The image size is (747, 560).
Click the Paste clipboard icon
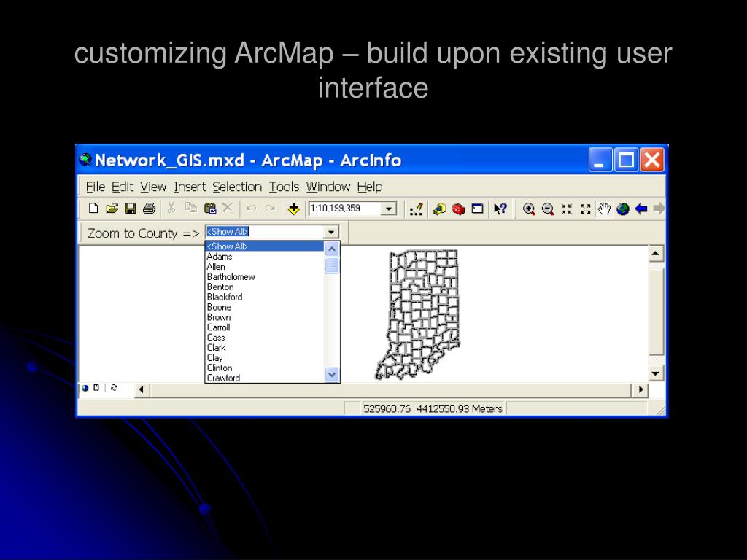tap(209, 208)
